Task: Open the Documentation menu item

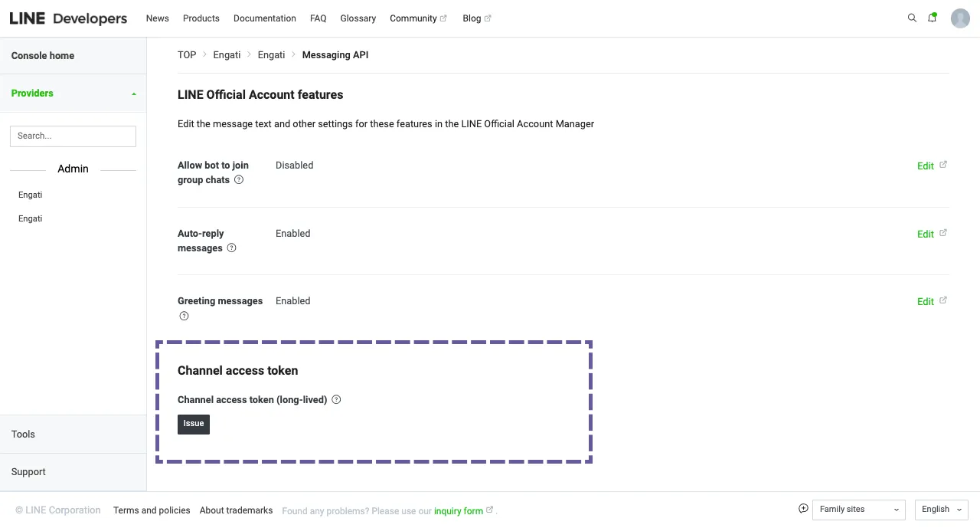Action: click(265, 18)
